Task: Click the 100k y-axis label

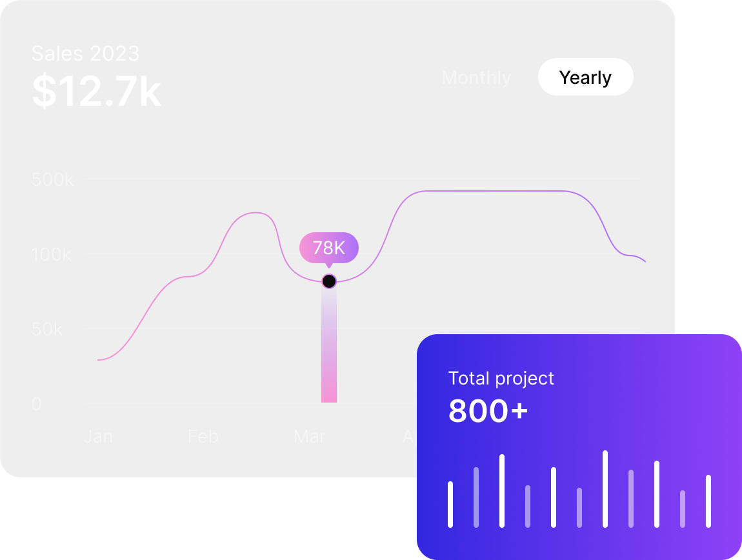Action: click(51, 254)
